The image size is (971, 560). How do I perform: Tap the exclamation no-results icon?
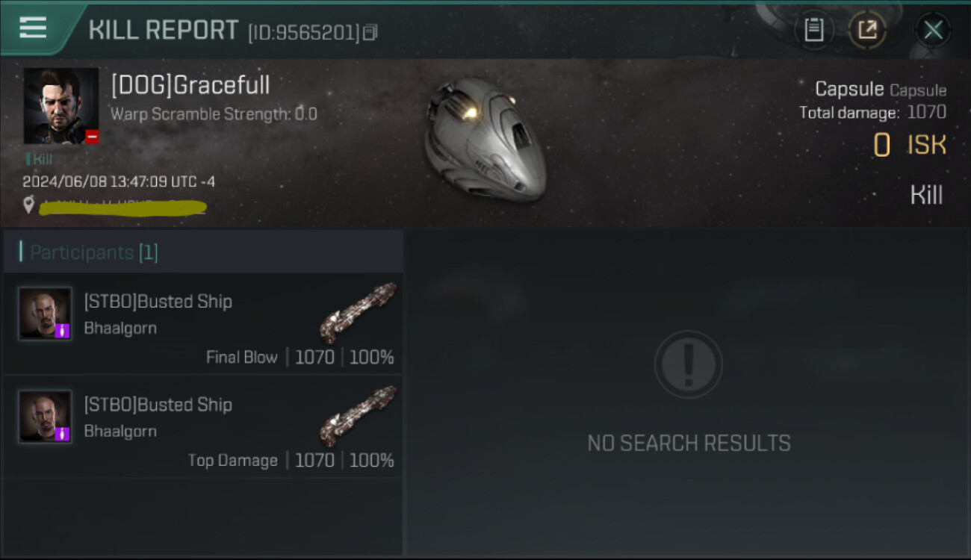(688, 364)
